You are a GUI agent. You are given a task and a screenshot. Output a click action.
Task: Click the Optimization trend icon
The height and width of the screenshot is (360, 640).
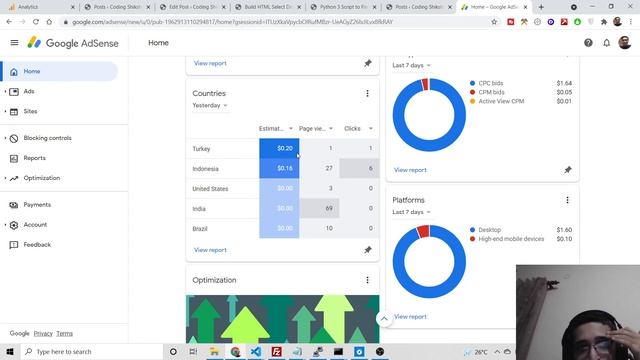(x=14, y=178)
